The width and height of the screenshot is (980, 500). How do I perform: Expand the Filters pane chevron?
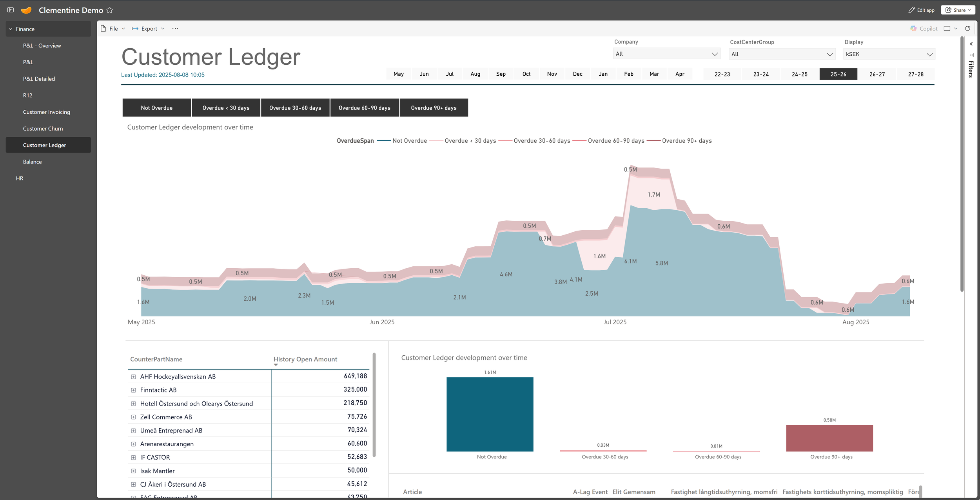[971, 44]
